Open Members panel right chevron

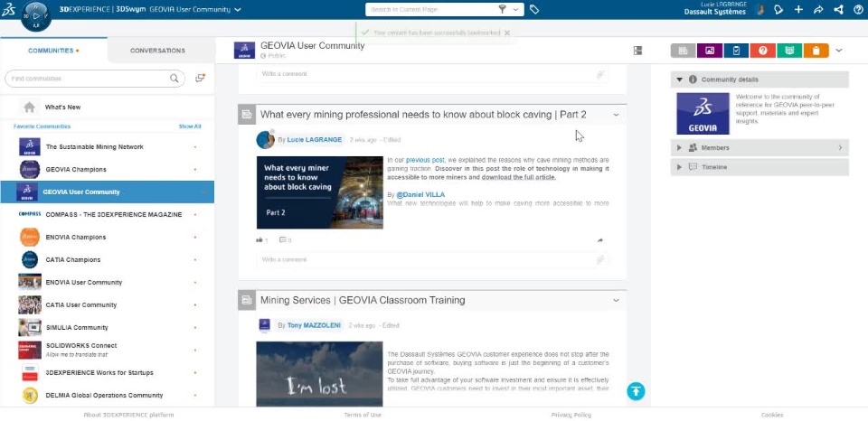(x=840, y=147)
